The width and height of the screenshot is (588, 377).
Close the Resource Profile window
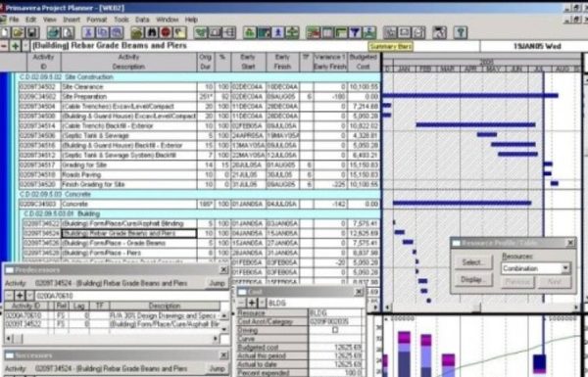pos(570,243)
